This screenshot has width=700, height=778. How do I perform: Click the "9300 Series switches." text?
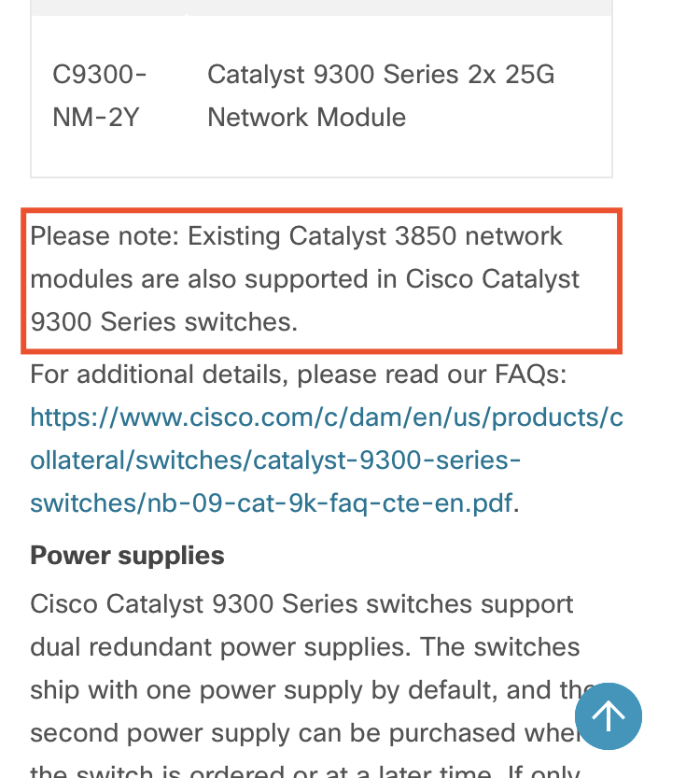click(164, 321)
